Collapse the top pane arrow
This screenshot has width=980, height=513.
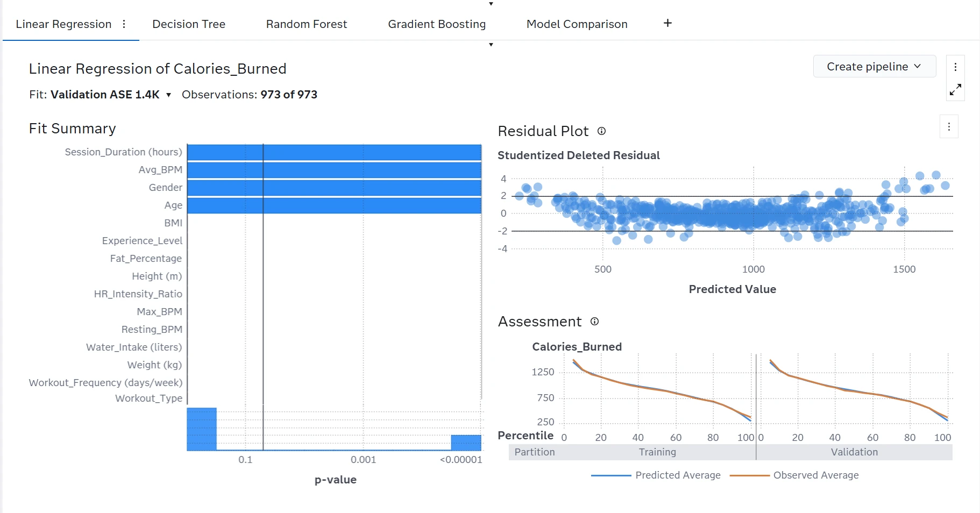[491, 4]
